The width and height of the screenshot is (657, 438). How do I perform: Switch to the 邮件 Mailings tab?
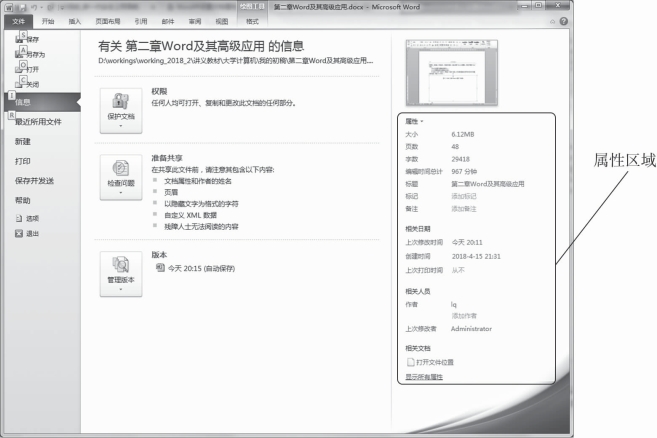click(168, 21)
